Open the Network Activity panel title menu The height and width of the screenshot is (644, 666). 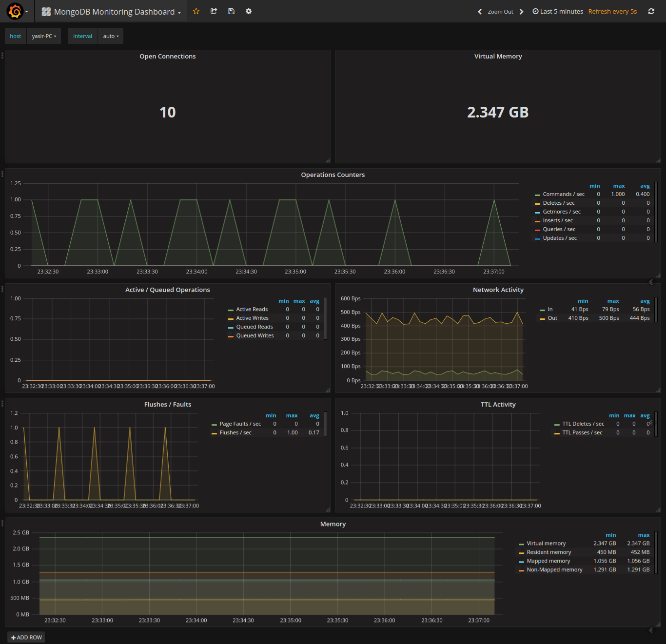(x=498, y=290)
